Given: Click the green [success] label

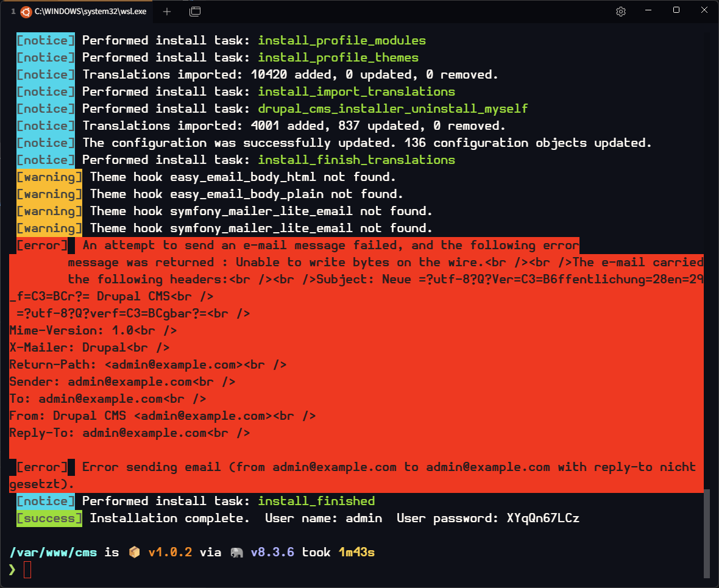Looking at the screenshot, I should tap(49, 519).
